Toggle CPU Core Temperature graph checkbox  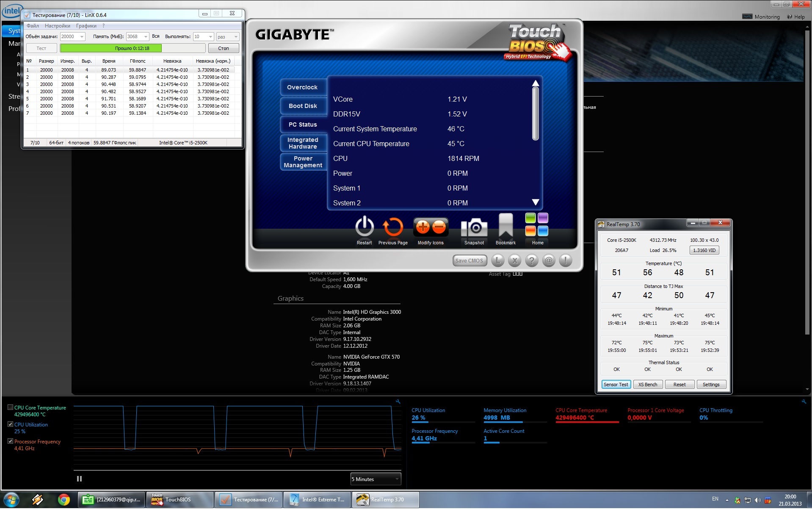pyautogui.click(x=10, y=407)
